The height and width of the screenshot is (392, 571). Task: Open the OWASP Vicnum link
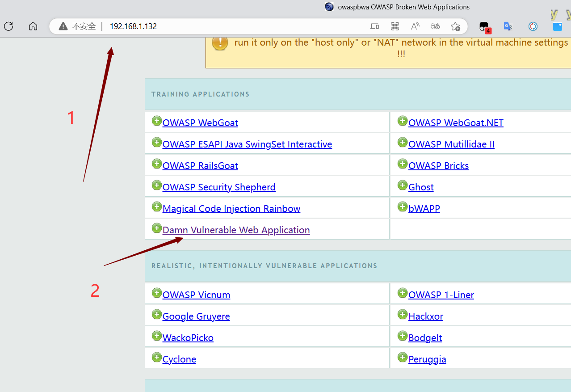(196, 295)
